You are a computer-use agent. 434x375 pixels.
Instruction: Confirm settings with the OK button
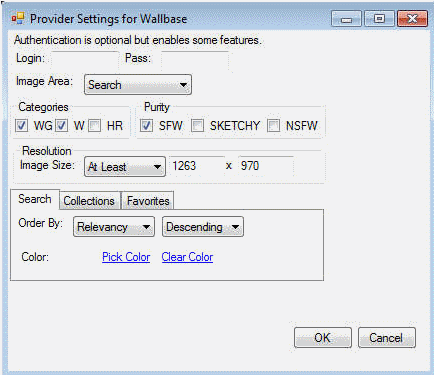(x=323, y=338)
